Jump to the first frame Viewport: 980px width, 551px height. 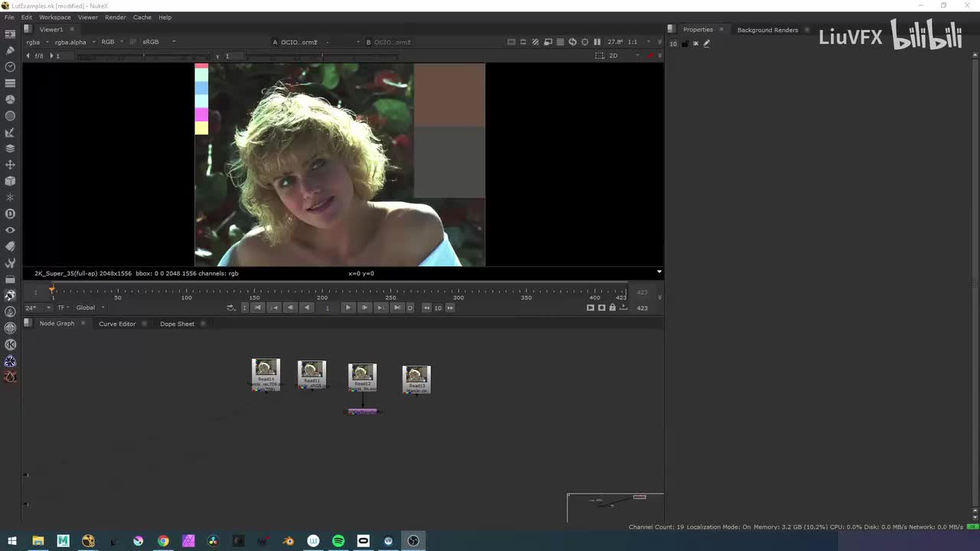(x=257, y=308)
